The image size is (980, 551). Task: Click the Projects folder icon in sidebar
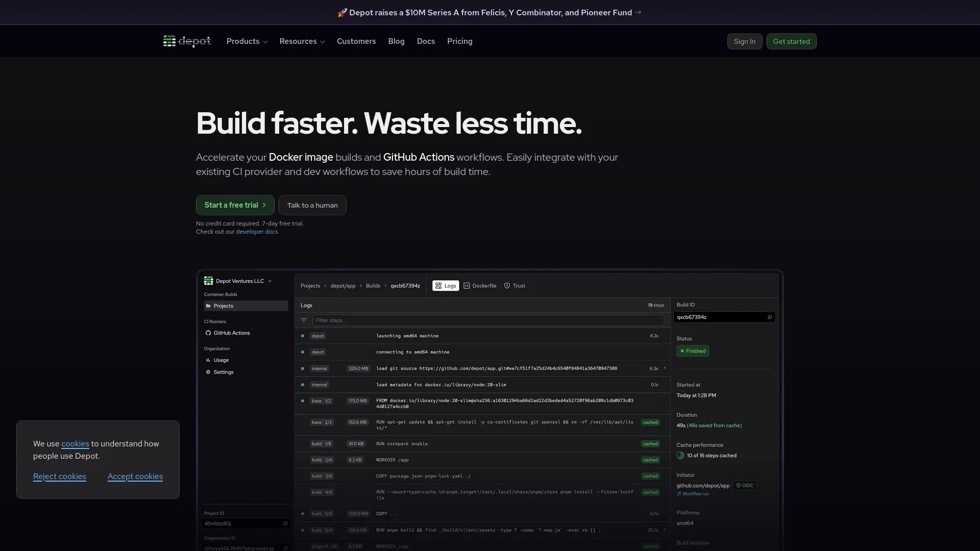tap(208, 306)
